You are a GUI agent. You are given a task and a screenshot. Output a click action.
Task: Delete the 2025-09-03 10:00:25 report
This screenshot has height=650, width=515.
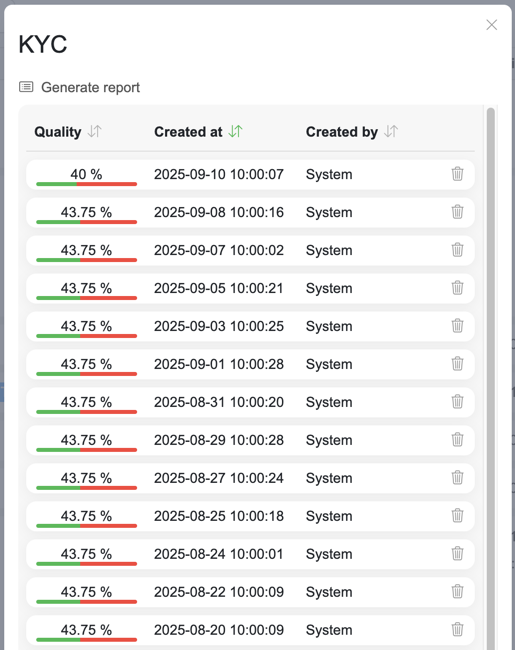pyautogui.click(x=457, y=326)
